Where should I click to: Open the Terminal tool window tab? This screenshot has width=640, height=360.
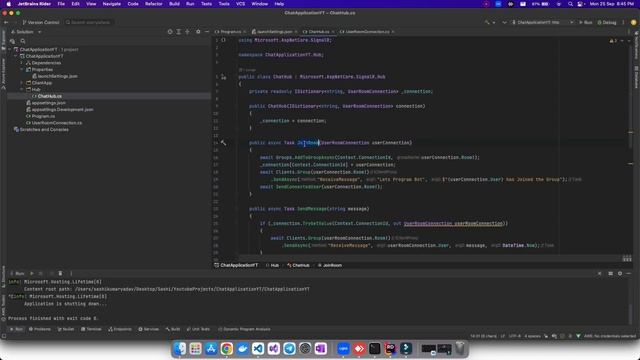pyautogui.click(x=91, y=329)
